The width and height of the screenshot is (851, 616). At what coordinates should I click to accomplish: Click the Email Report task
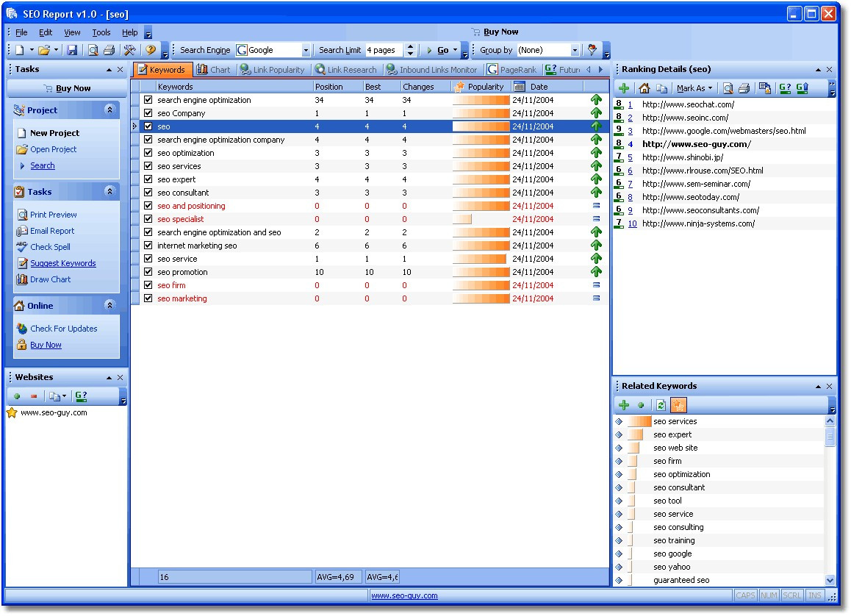52,231
